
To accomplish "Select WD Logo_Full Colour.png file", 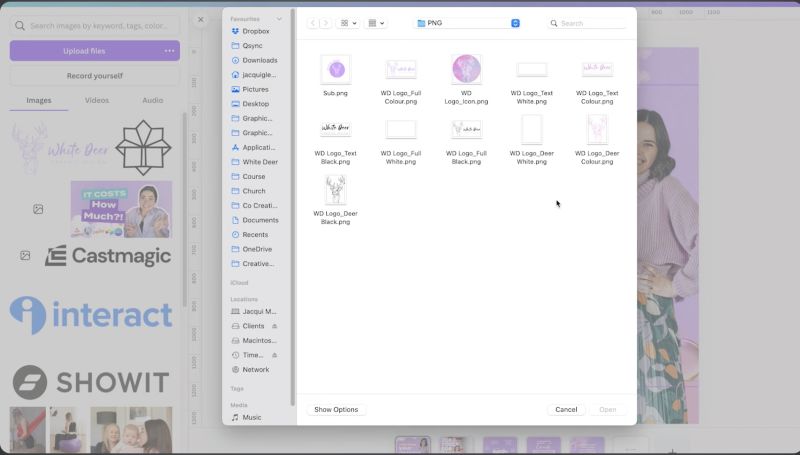I will pyautogui.click(x=401, y=79).
